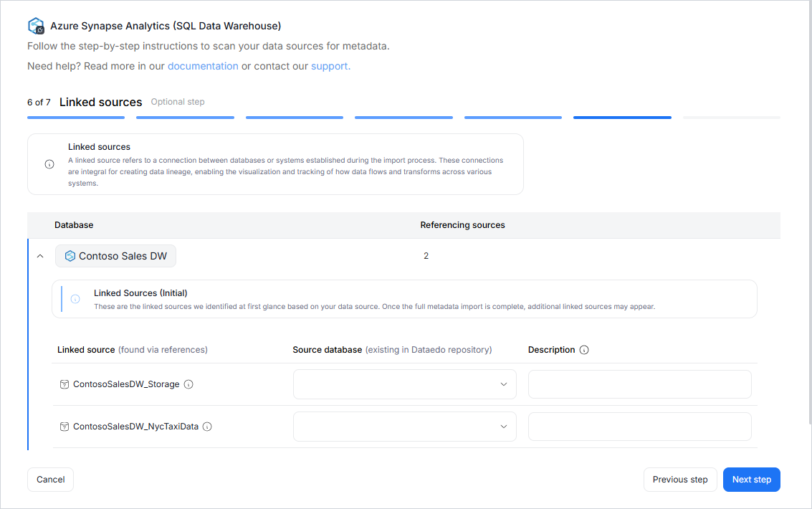Screen dimensions: 812x509
Task: Collapse the Contoso Sales DW row
Action: 40,256
